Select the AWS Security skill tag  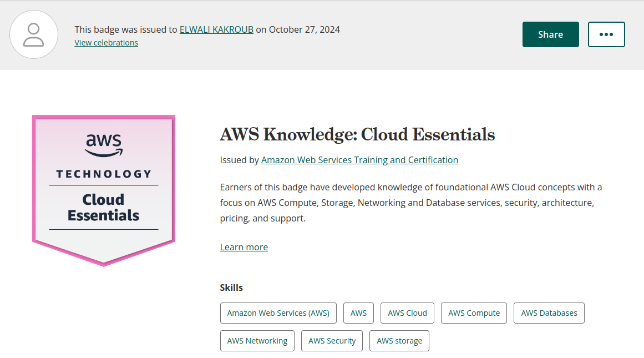pyautogui.click(x=332, y=341)
